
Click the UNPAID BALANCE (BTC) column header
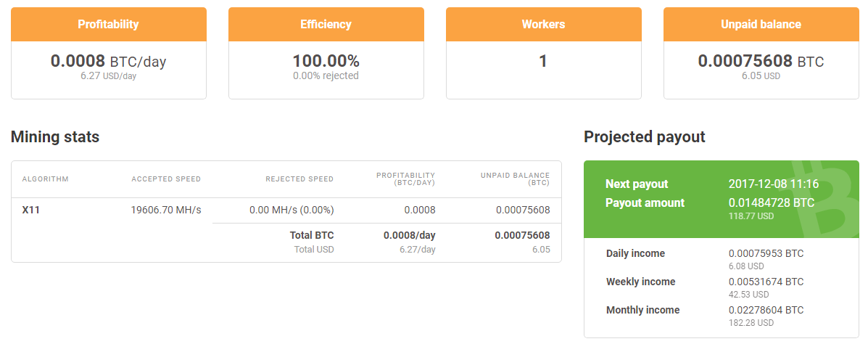[516, 179]
